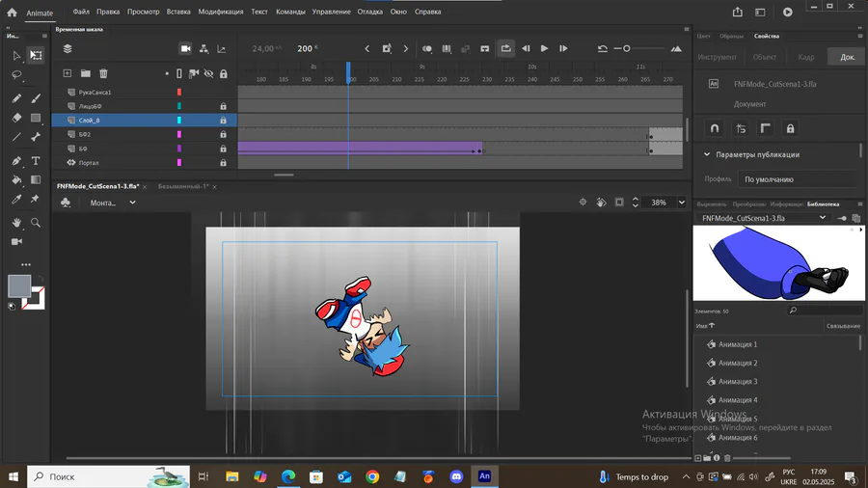Select the Zoom magnifier tool

[x=36, y=223]
